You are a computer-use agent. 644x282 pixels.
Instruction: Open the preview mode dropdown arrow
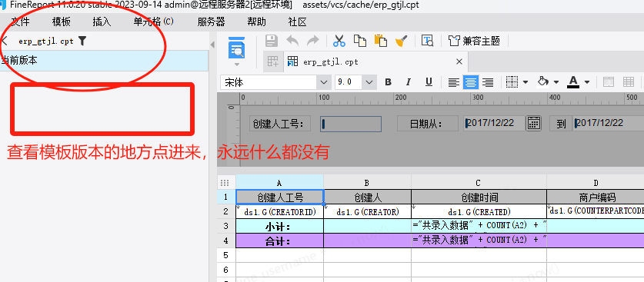(236, 65)
